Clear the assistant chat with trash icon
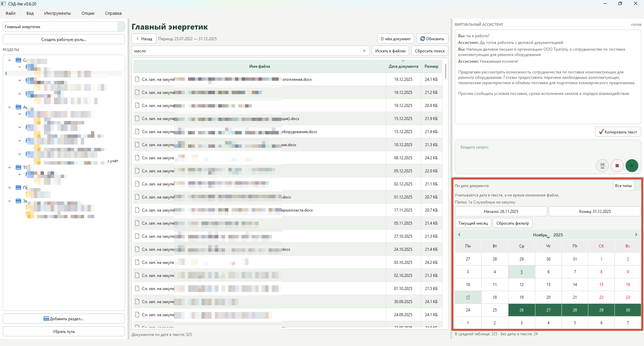The image size is (644, 346). [x=602, y=166]
